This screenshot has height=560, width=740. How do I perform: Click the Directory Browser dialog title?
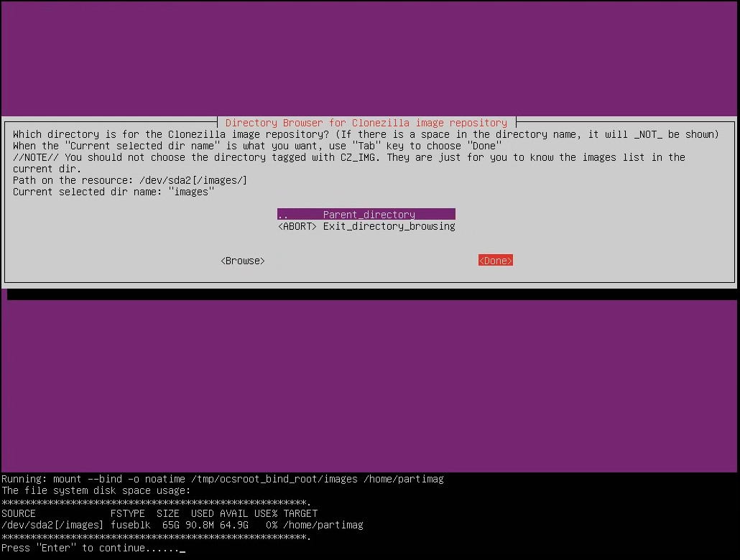366,123
